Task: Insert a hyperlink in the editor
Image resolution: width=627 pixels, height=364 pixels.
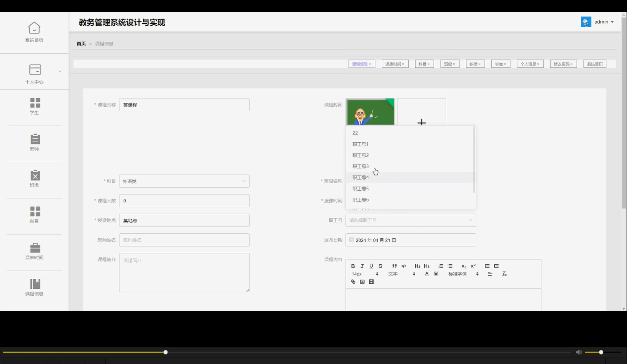Action: coord(353,282)
